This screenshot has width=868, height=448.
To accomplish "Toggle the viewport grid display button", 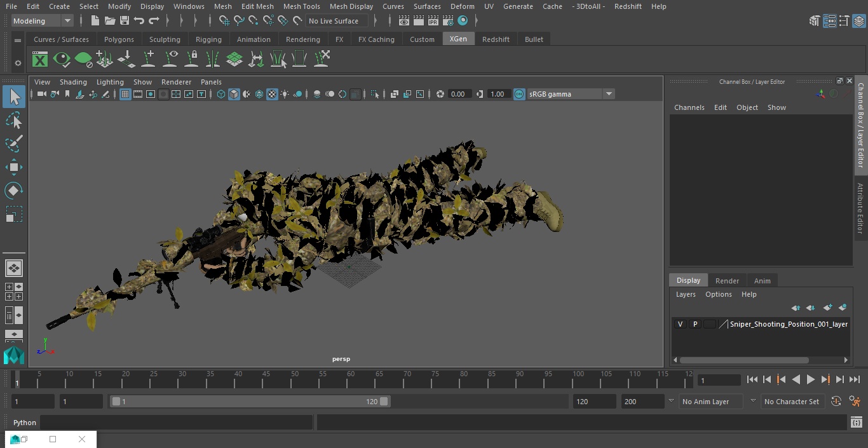I will click(x=125, y=94).
